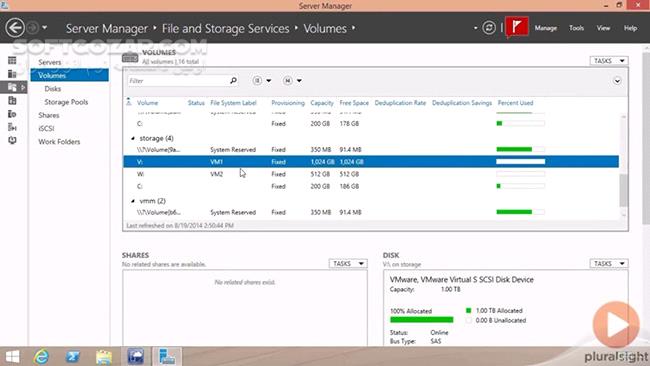Viewport: 650px width, 366px height.
Task: Open Work Folders in the side menu
Action: [59, 142]
